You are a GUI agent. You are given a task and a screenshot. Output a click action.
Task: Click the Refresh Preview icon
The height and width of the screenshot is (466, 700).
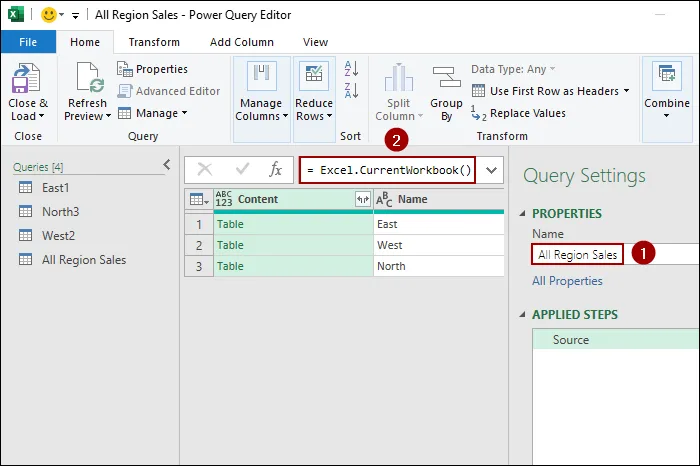[90, 78]
